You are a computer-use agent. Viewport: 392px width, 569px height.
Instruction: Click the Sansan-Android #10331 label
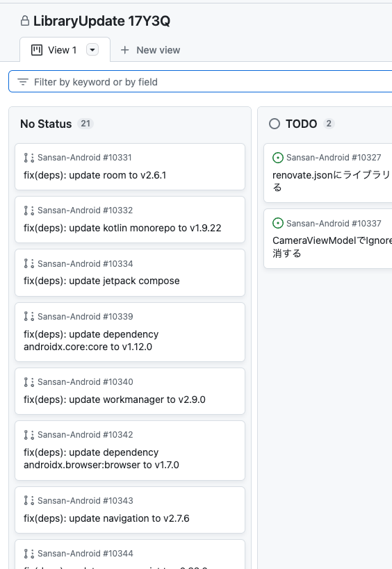click(85, 158)
